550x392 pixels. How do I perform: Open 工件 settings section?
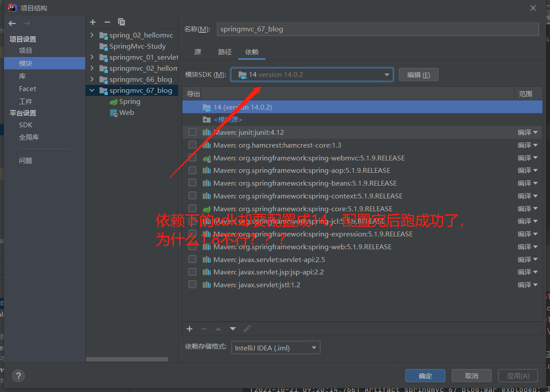pyautogui.click(x=26, y=101)
